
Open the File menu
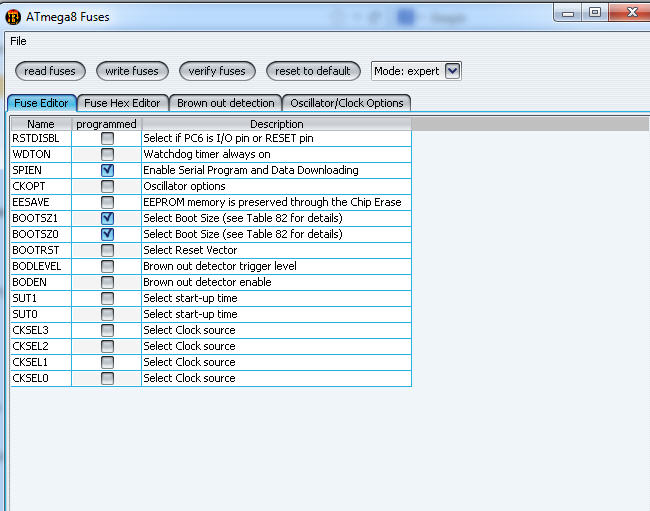18,41
